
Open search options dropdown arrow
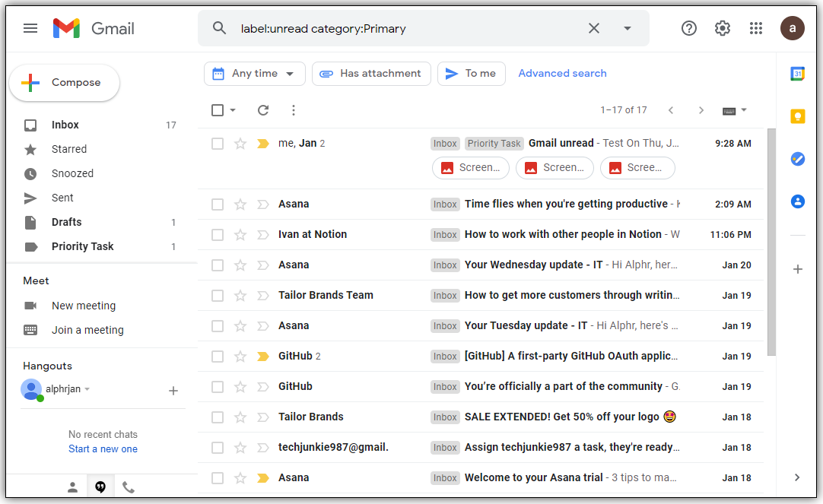(628, 28)
